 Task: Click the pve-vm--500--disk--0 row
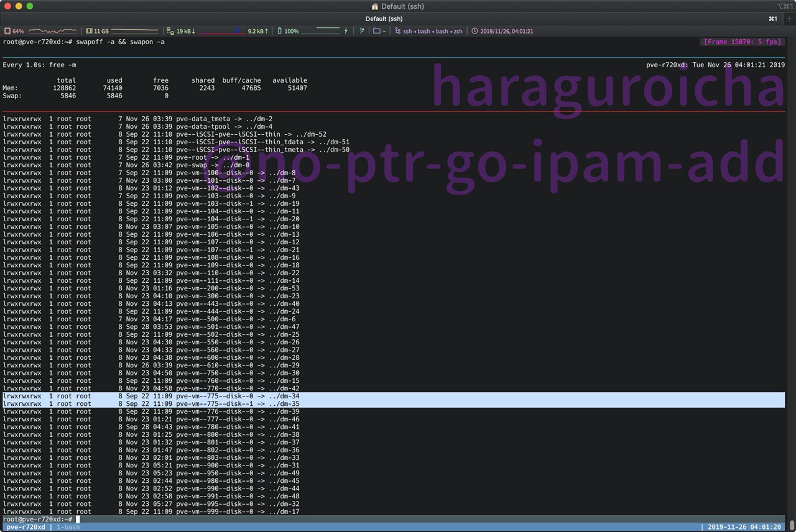pyautogui.click(x=149, y=319)
